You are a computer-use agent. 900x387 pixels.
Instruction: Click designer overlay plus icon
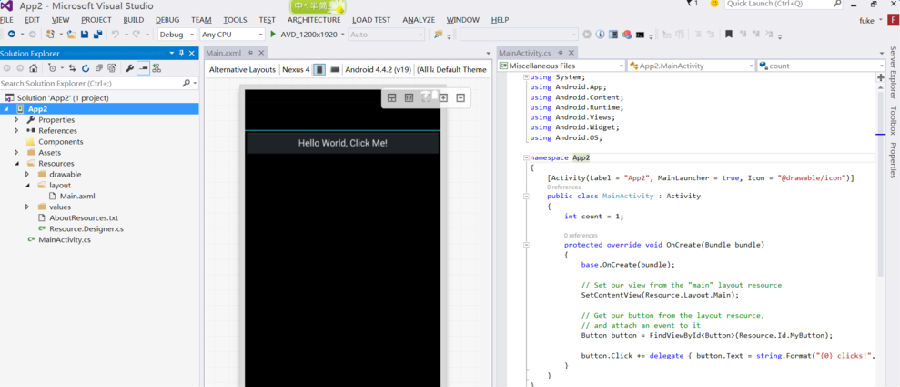point(443,98)
